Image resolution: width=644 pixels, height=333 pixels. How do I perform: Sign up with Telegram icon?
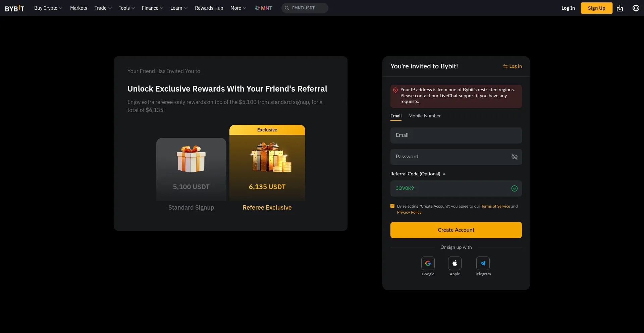click(483, 263)
